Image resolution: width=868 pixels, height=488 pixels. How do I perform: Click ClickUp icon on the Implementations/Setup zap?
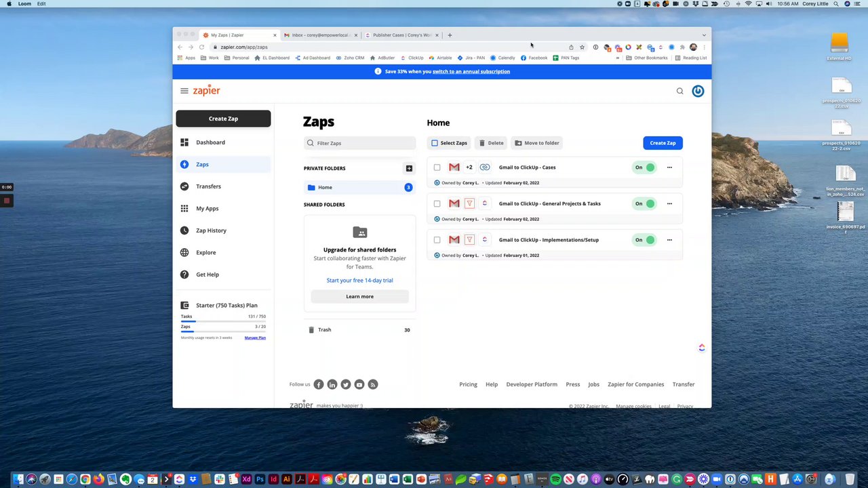coord(484,240)
